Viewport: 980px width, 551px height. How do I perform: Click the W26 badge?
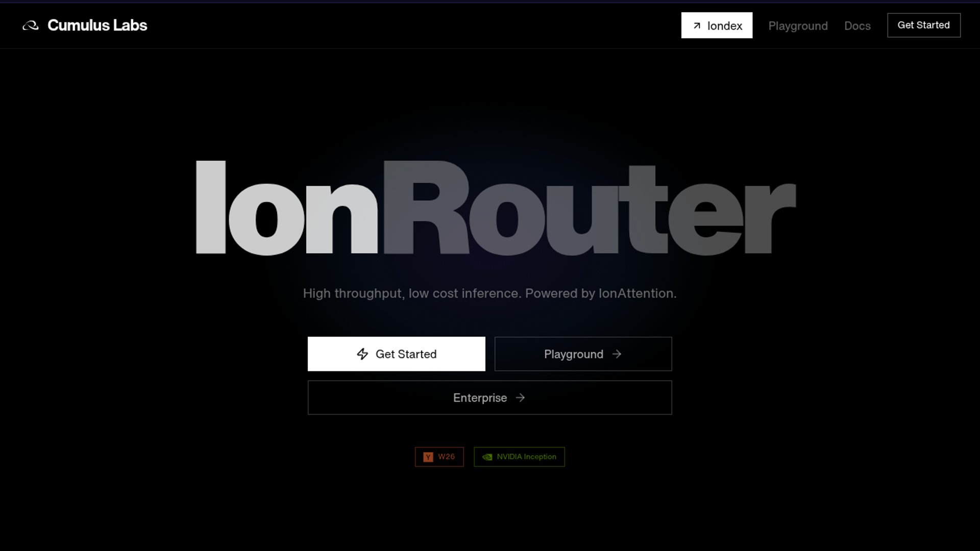[x=439, y=457]
